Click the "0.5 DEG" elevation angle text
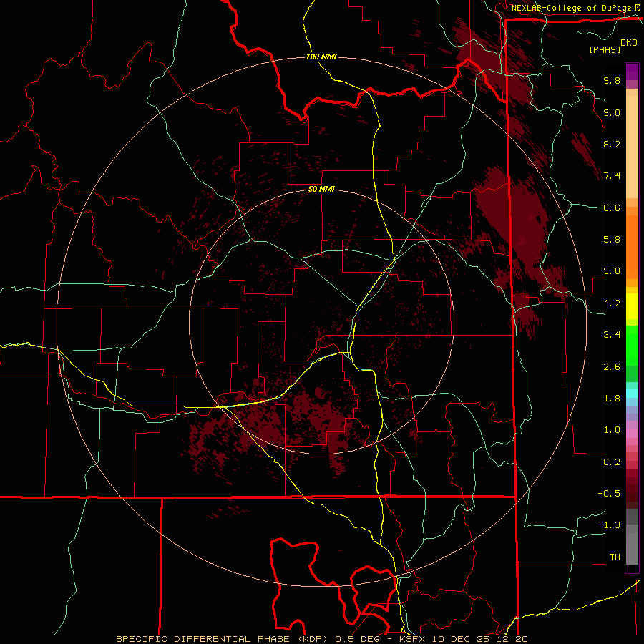Viewport: 644px width, 644px height. click(357, 639)
